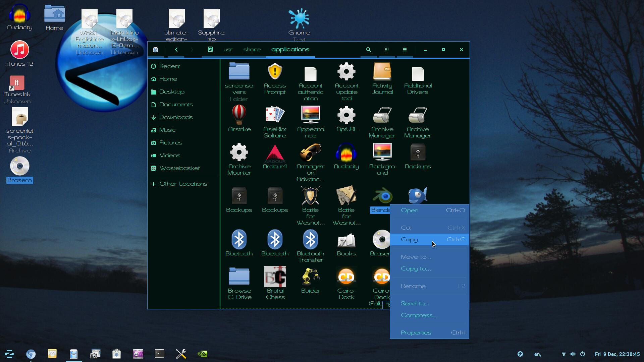This screenshot has height=362, width=644.
Task: Choose Compress... from the context menu
Action: click(x=429, y=315)
